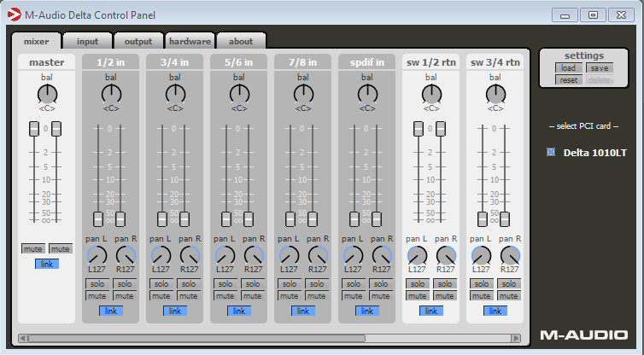Screen dimensions: 644x355
Task: Click the 7/8 in pan L knob
Action: click(290, 255)
